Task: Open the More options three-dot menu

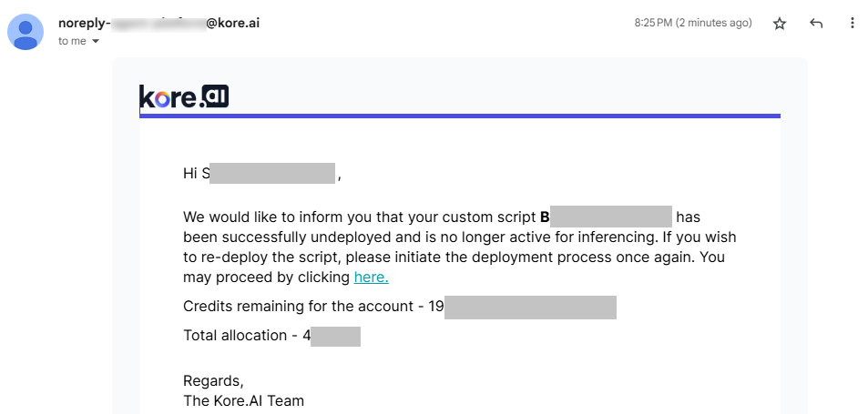Action: (x=852, y=24)
